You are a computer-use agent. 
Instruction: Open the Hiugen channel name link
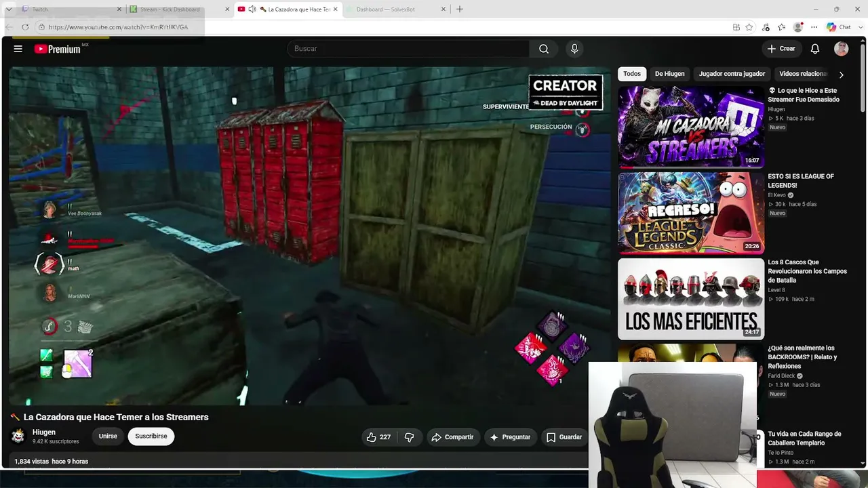tap(44, 432)
